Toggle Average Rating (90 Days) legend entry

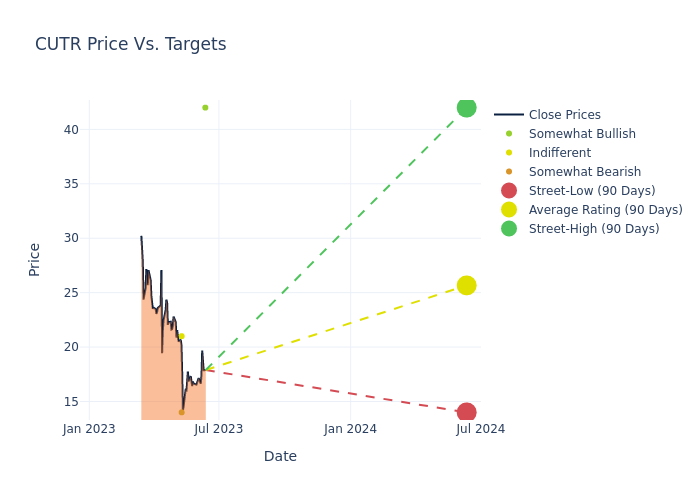pyautogui.click(x=605, y=210)
